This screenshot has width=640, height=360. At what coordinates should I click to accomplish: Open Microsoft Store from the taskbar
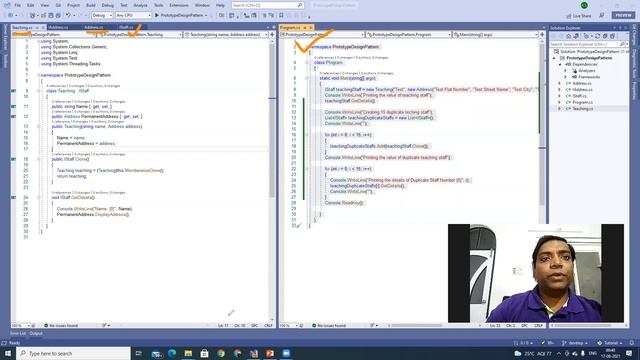pos(204,353)
